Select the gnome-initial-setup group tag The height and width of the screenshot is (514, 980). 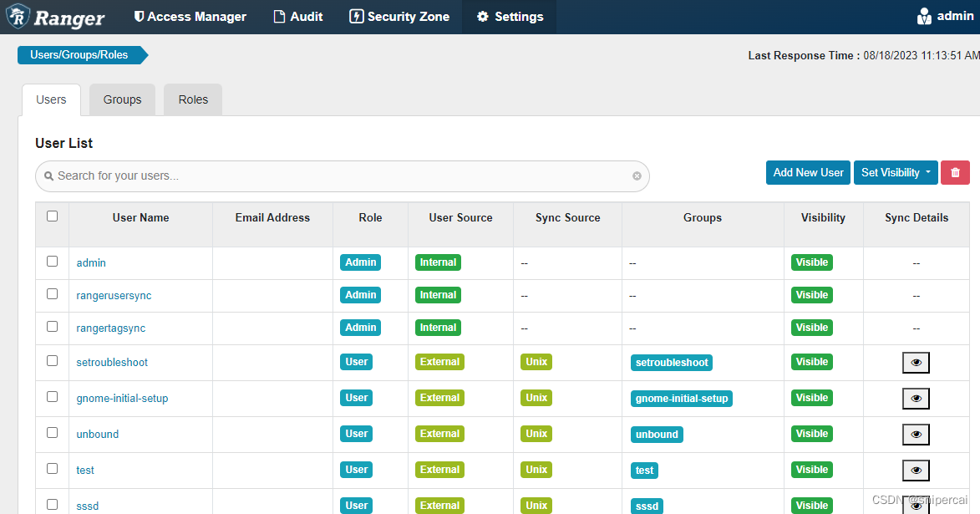682,399
